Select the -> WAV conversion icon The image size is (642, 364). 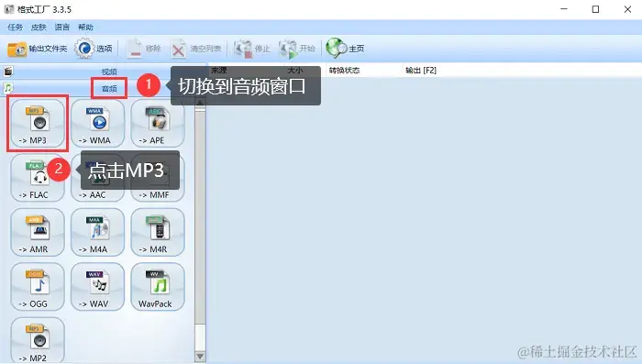[x=97, y=287]
